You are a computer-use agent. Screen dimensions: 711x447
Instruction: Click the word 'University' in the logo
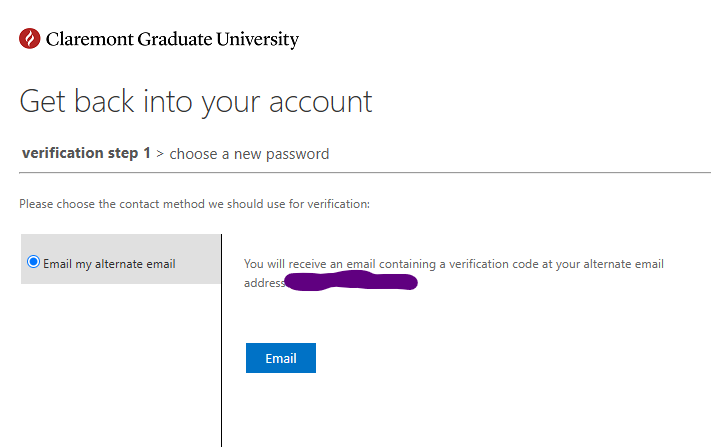258,39
